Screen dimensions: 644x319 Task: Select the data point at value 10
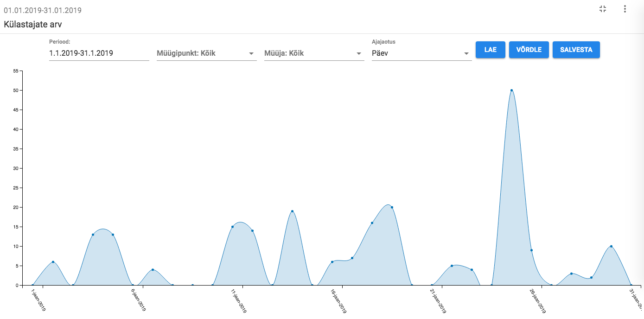(611, 246)
